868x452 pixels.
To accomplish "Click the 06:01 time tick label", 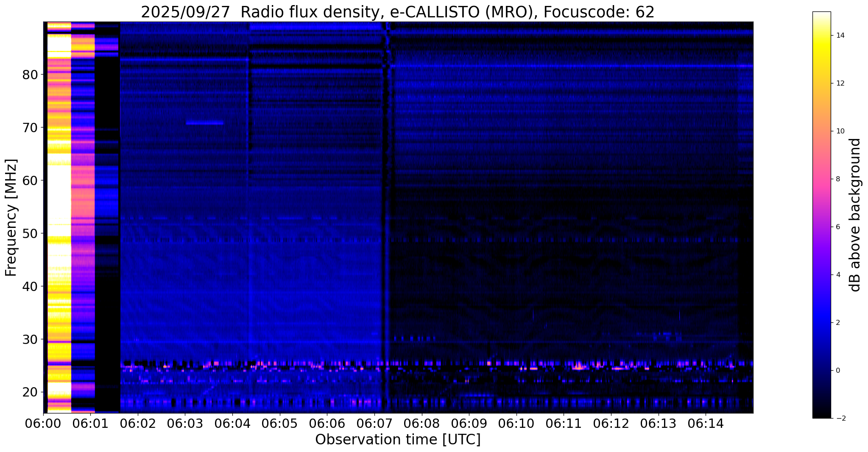I will 90,423.
